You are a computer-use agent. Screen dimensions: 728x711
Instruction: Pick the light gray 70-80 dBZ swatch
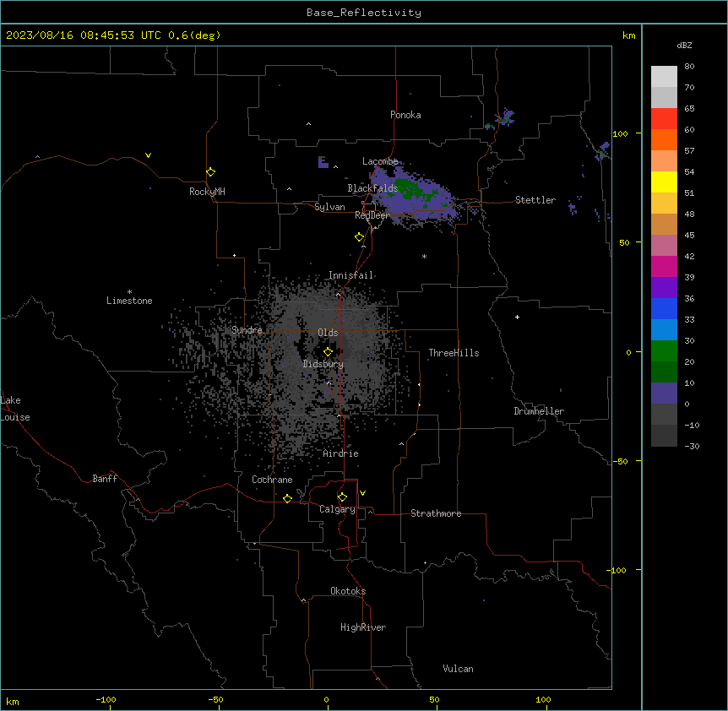click(x=664, y=77)
